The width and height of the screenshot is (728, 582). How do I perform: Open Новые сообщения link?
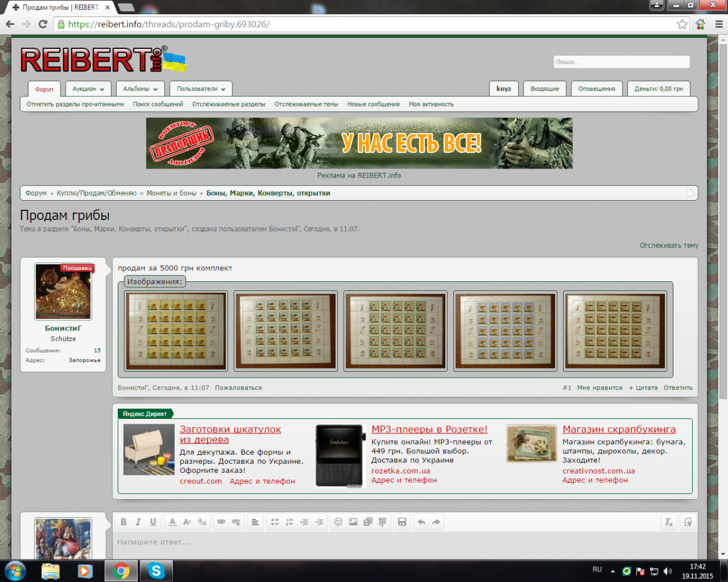click(x=373, y=104)
